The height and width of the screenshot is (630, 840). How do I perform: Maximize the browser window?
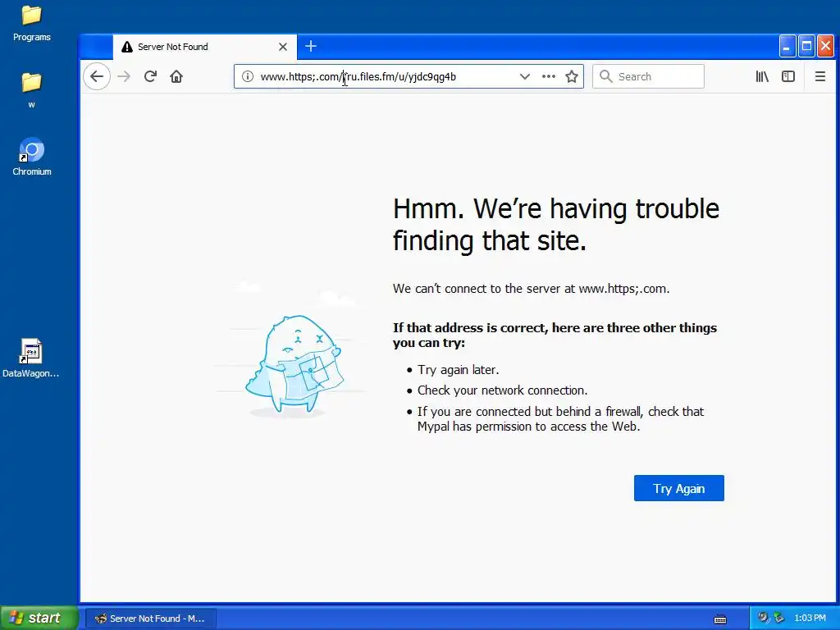[x=806, y=47]
